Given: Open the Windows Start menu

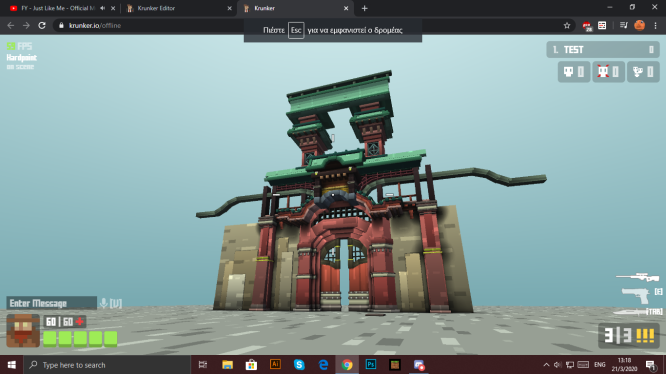Looking at the screenshot, I should coord(11,365).
